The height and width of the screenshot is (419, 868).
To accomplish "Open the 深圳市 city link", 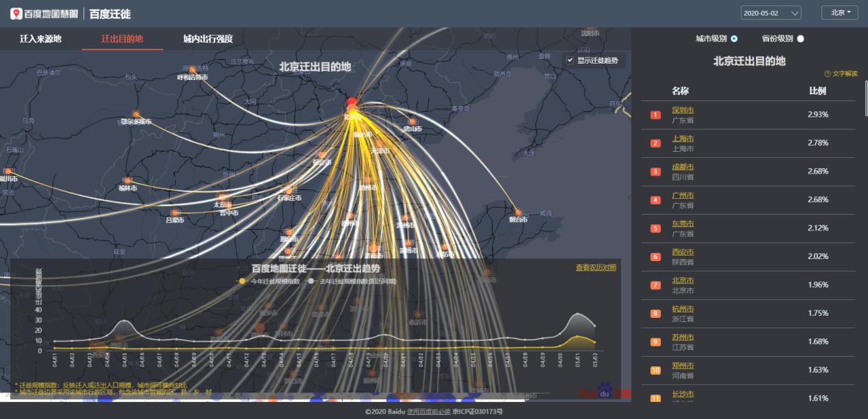I will [x=683, y=110].
